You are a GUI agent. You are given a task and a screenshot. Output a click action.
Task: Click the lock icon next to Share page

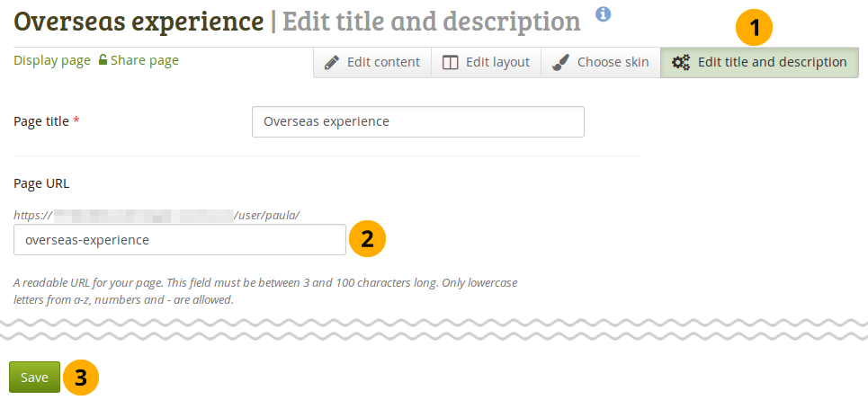click(x=103, y=61)
